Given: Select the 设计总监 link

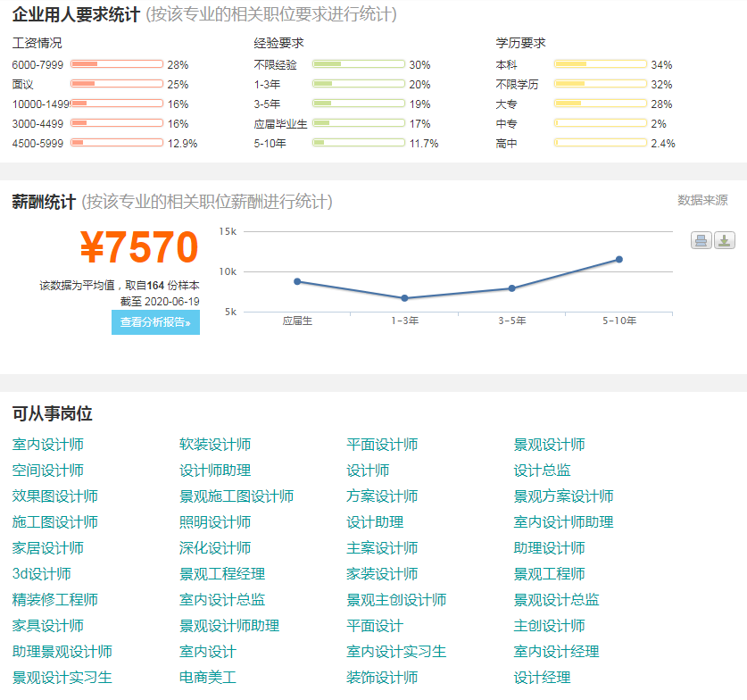Looking at the screenshot, I should point(542,471).
